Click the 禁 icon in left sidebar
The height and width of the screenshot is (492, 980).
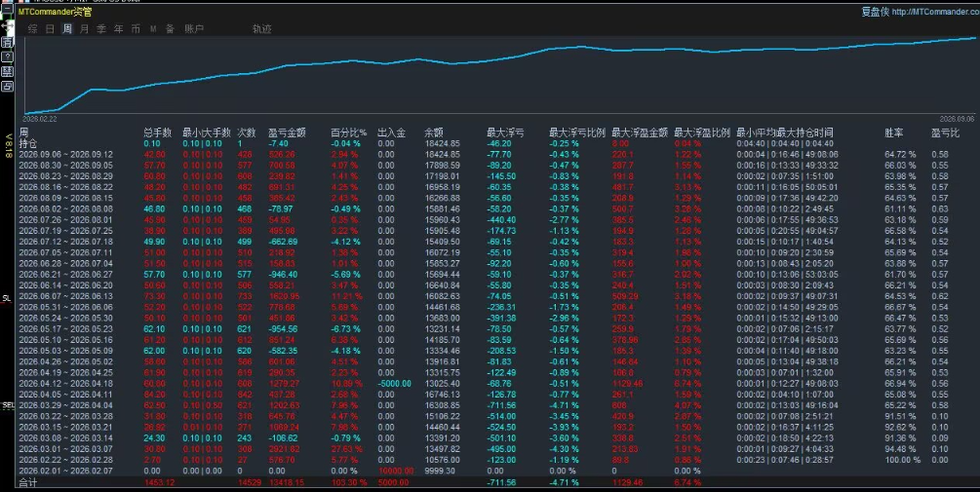tap(7, 72)
